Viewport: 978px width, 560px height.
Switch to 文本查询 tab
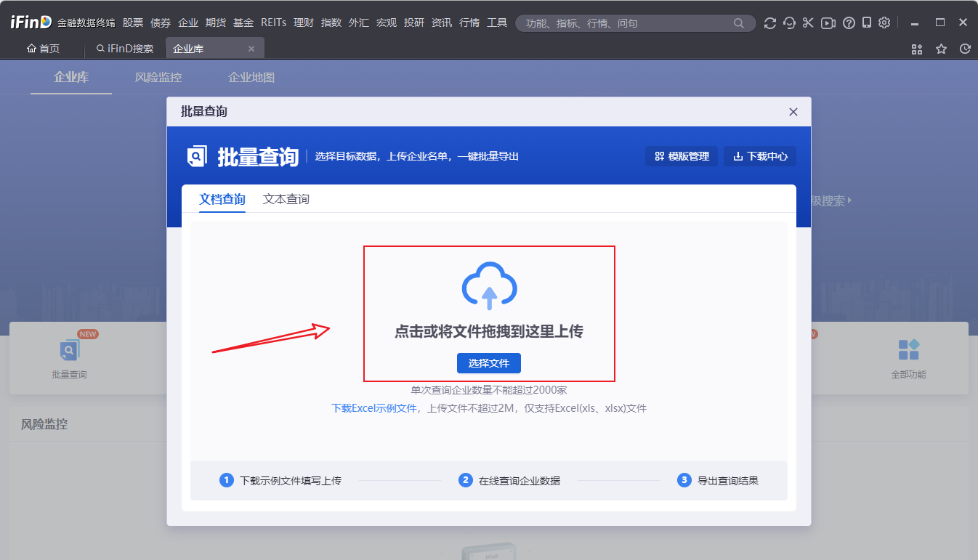[286, 199]
